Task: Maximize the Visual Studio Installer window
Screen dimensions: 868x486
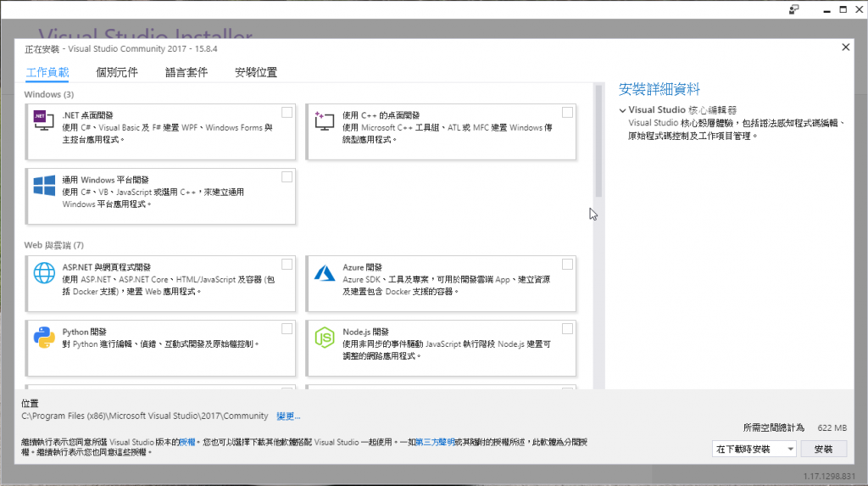Action: point(843,9)
